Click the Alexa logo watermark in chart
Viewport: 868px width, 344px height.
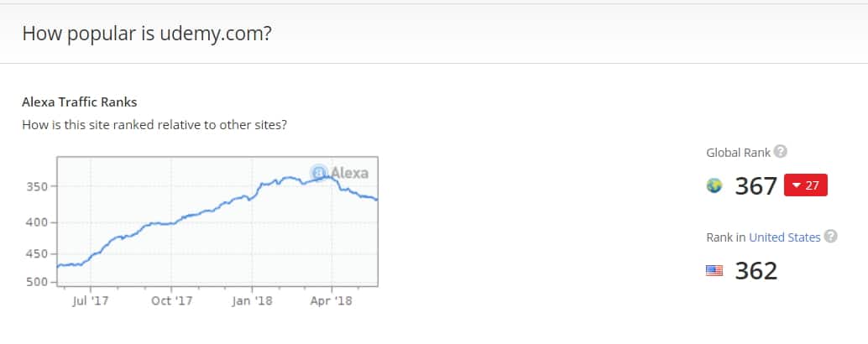(339, 173)
